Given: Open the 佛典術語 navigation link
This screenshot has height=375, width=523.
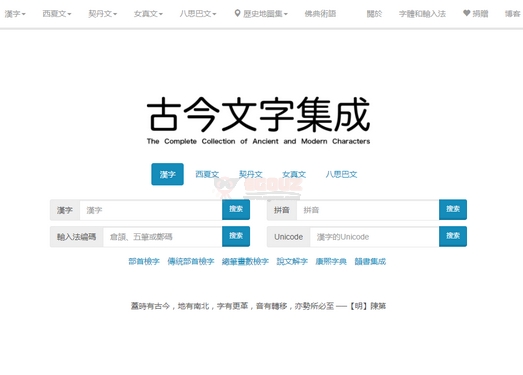Looking at the screenshot, I should coord(320,14).
